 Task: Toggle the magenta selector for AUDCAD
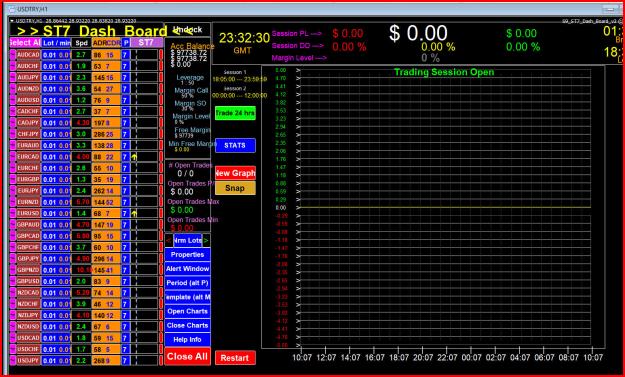click(x=12, y=55)
